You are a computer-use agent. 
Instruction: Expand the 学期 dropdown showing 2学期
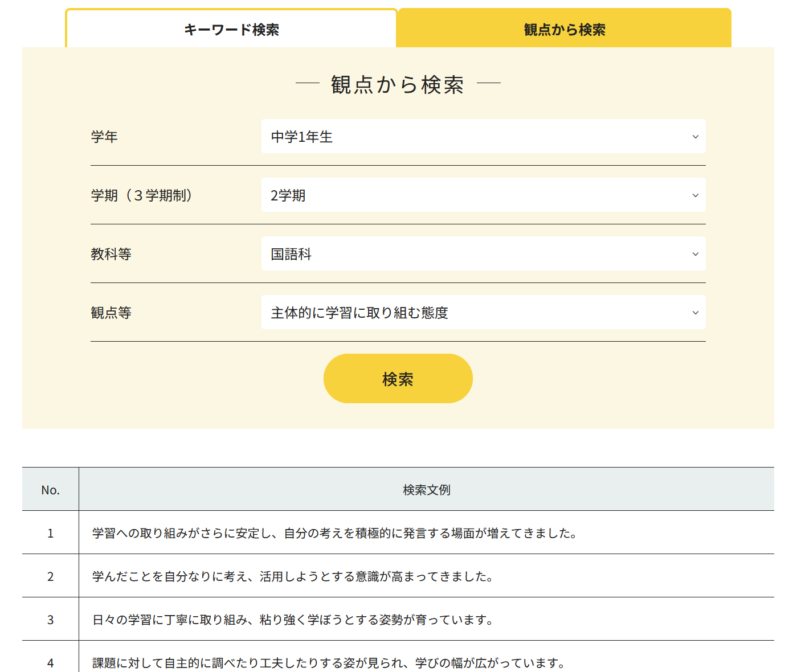[x=483, y=195]
